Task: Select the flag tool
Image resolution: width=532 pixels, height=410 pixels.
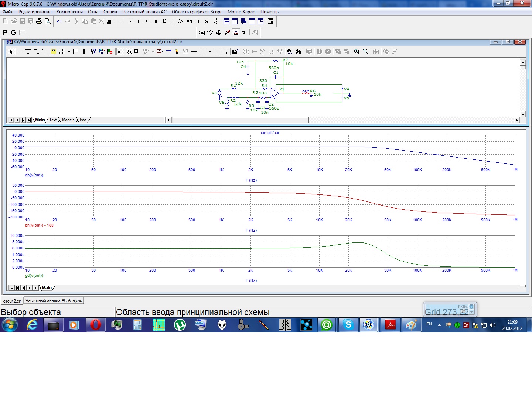Action: pos(76,52)
